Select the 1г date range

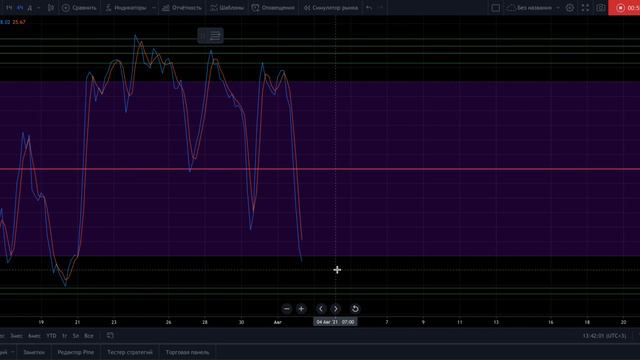click(x=64, y=336)
